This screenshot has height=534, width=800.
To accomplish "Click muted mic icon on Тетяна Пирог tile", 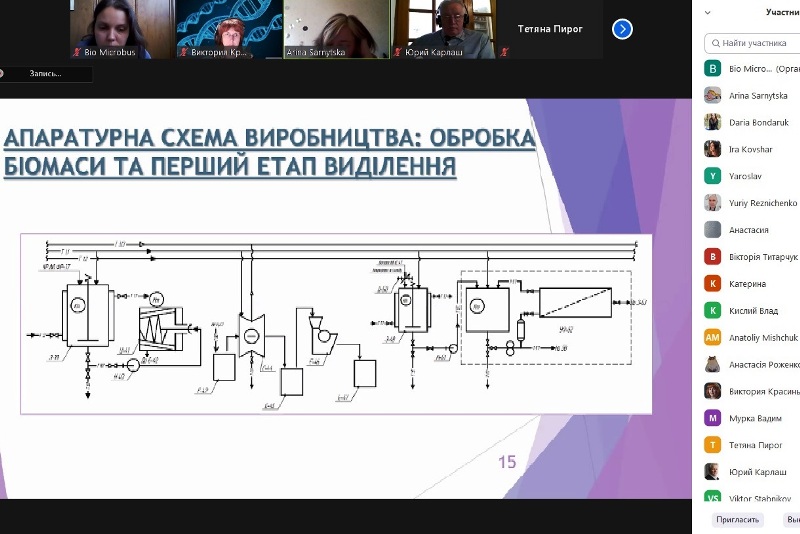I will (x=505, y=52).
